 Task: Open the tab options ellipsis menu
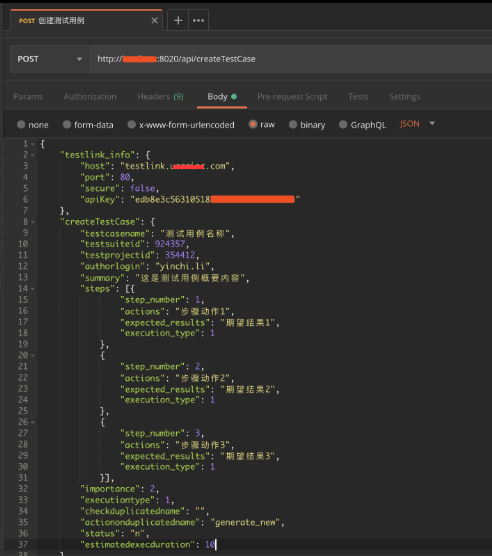tap(199, 20)
